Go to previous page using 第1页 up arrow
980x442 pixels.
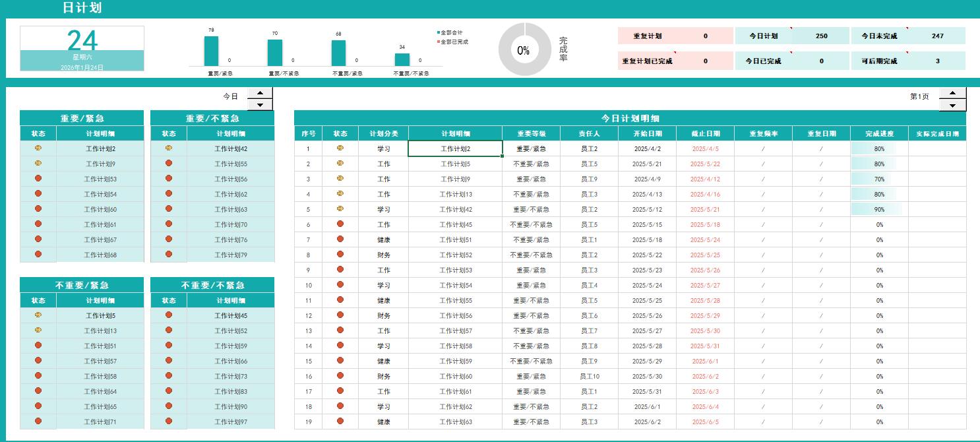tap(952, 94)
